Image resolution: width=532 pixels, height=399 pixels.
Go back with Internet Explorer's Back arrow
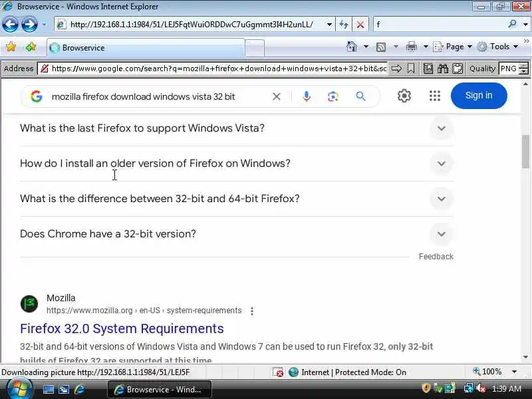pyautogui.click(x=10, y=25)
